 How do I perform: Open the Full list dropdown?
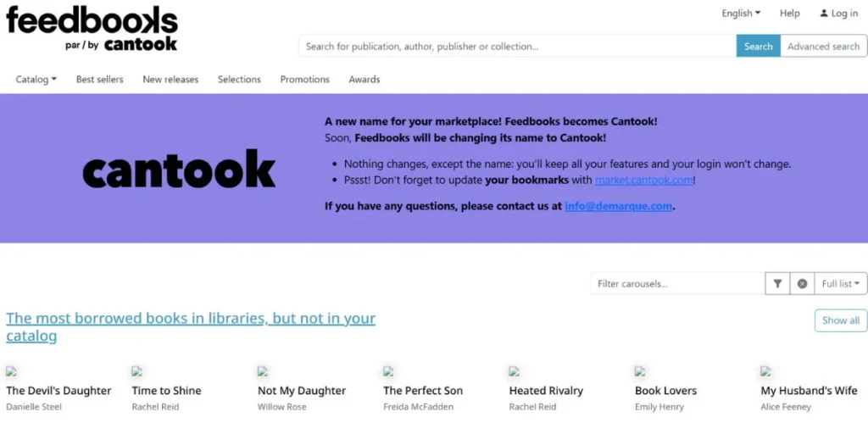tap(840, 284)
